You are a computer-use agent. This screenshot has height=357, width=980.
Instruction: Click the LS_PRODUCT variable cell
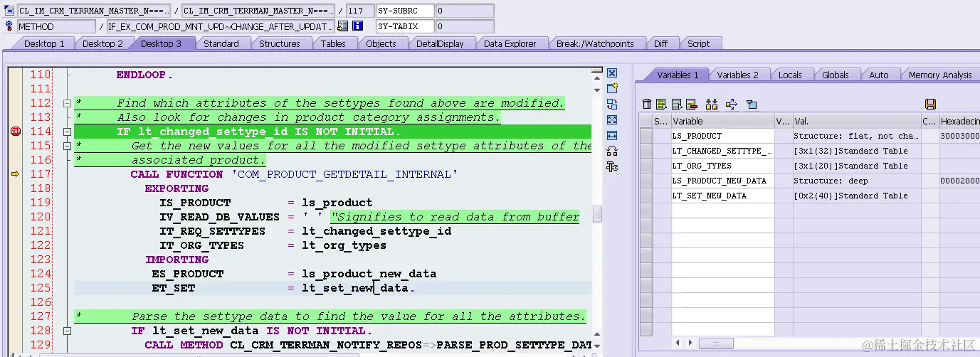point(722,136)
